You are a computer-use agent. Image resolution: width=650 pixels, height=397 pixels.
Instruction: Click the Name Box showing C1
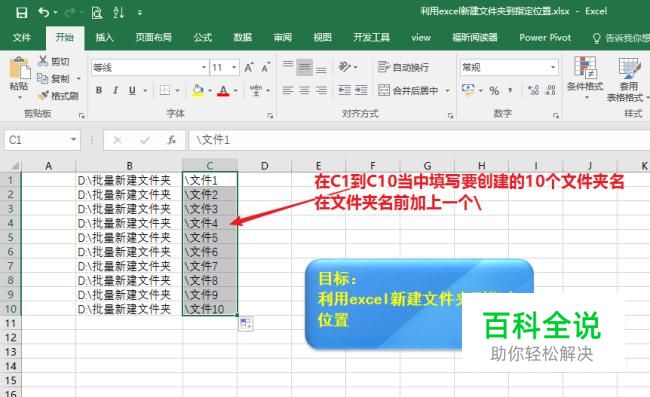42,140
